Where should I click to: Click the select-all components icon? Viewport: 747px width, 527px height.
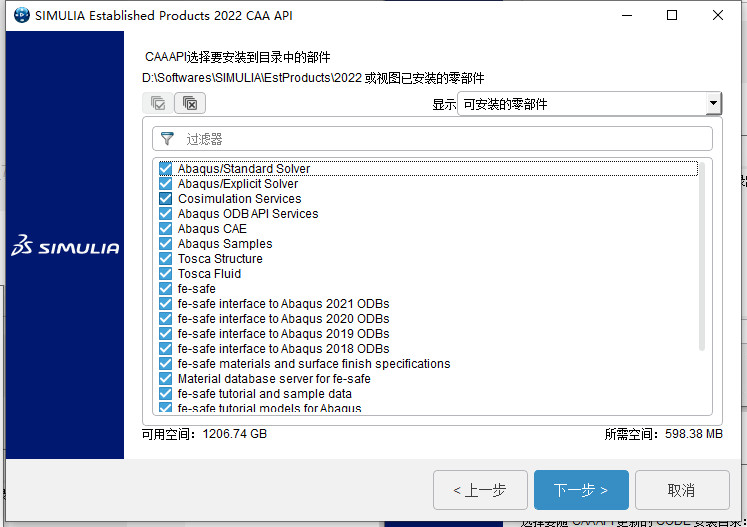[158, 103]
